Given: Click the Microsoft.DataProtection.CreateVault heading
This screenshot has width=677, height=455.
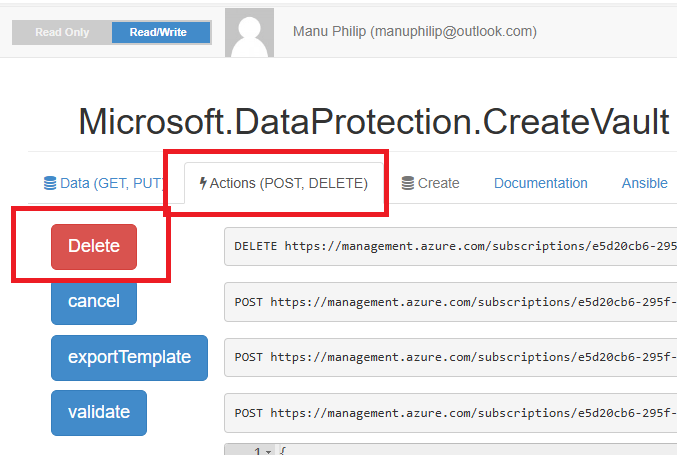Looking at the screenshot, I should 374,122.
